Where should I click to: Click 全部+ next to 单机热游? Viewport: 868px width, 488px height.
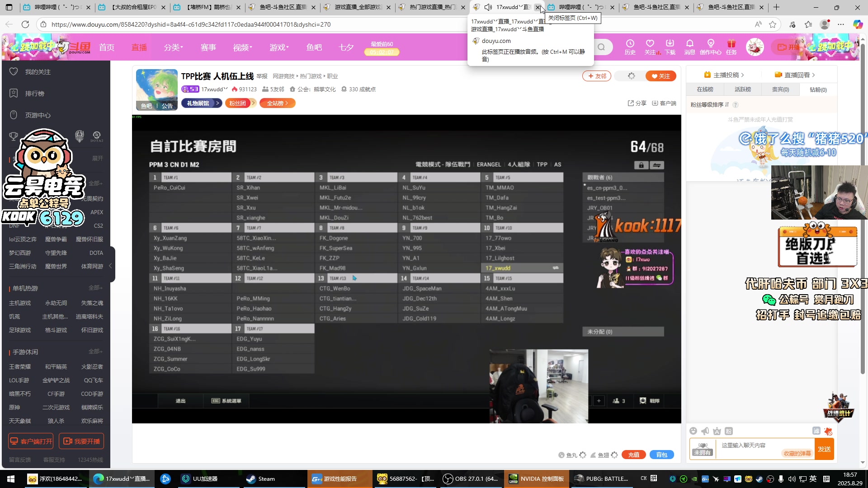96,288
